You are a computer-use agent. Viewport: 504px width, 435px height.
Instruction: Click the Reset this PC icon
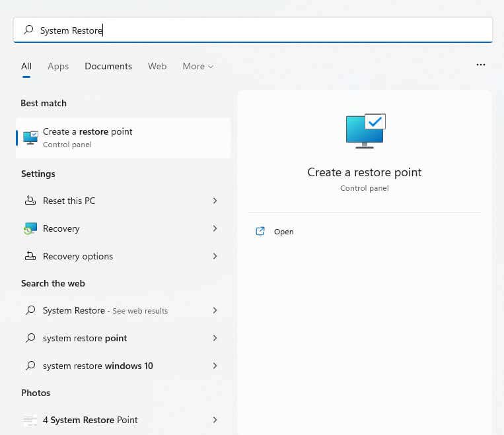point(30,201)
